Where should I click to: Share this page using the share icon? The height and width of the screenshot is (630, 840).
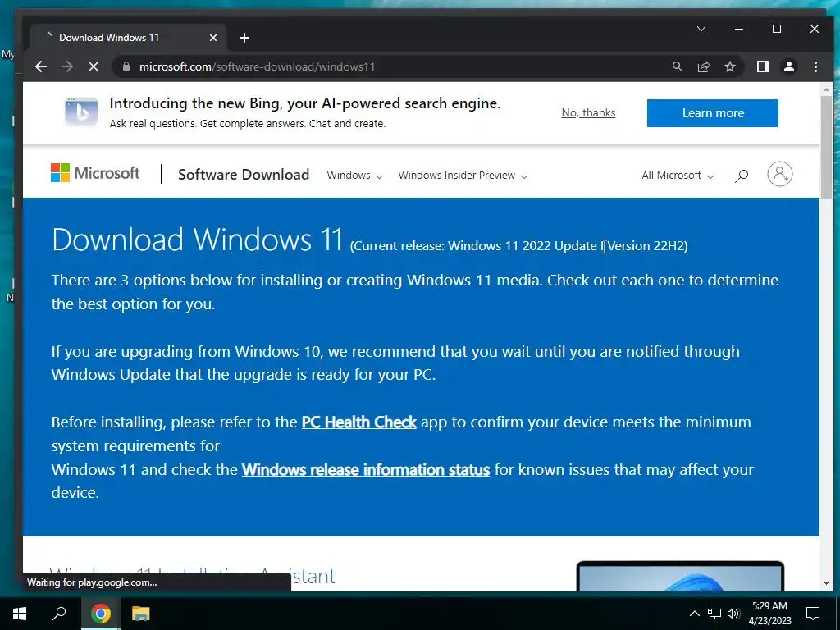(x=703, y=66)
